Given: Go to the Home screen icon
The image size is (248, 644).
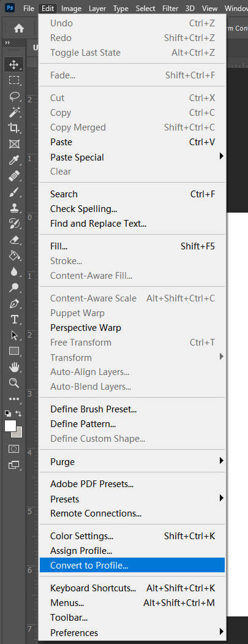Looking at the screenshot, I should 19,28.
